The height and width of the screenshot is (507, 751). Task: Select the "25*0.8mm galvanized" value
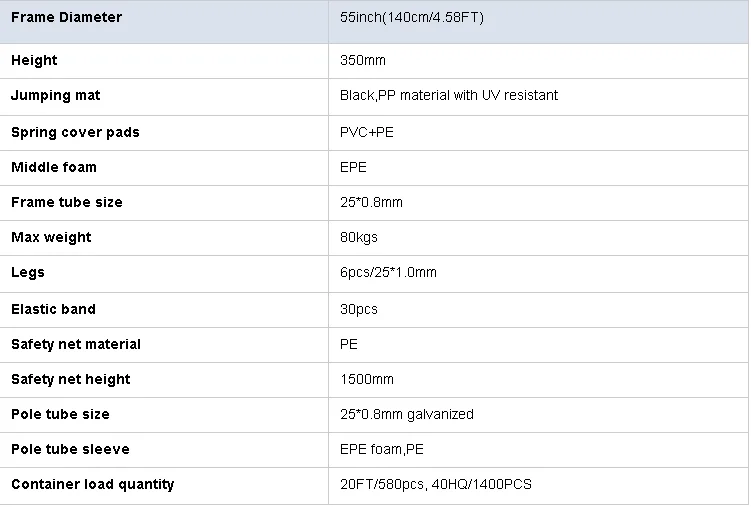click(x=407, y=414)
